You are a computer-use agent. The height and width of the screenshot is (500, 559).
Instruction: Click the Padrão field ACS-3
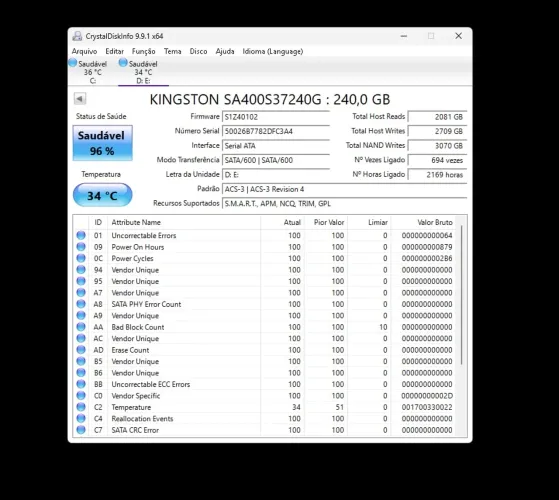point(344,189)
